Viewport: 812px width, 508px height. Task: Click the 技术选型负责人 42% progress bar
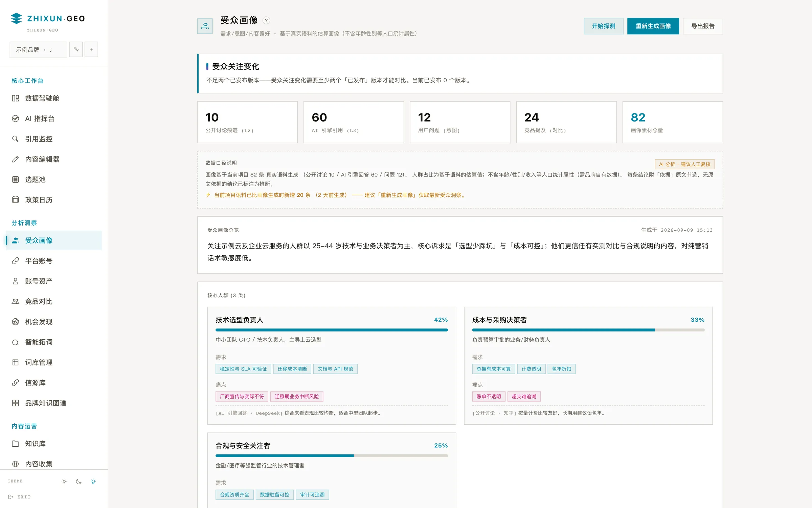point(332,330)
